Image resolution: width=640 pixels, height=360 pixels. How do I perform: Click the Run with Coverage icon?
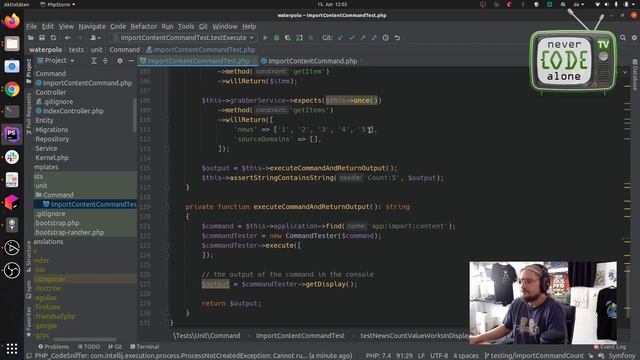[288, 38]
